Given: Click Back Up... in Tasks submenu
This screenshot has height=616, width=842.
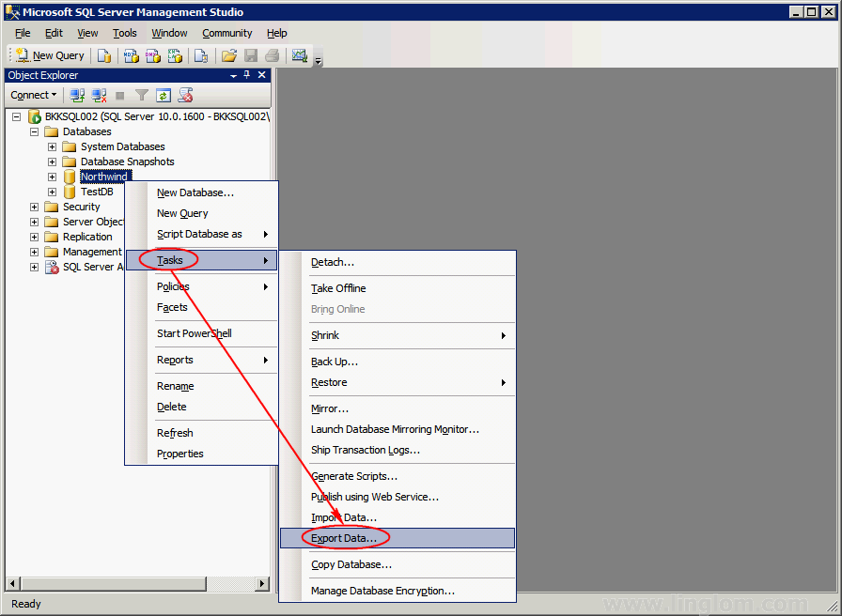Looking at the screenshot, I should [398, 362].
